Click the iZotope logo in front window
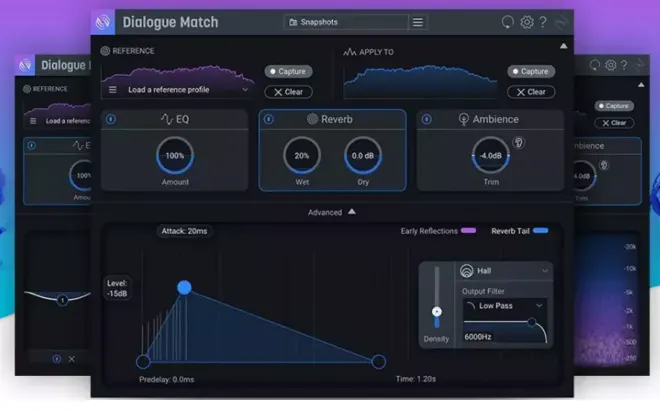This screenshot has width=660, height=411. pos(103,22)
